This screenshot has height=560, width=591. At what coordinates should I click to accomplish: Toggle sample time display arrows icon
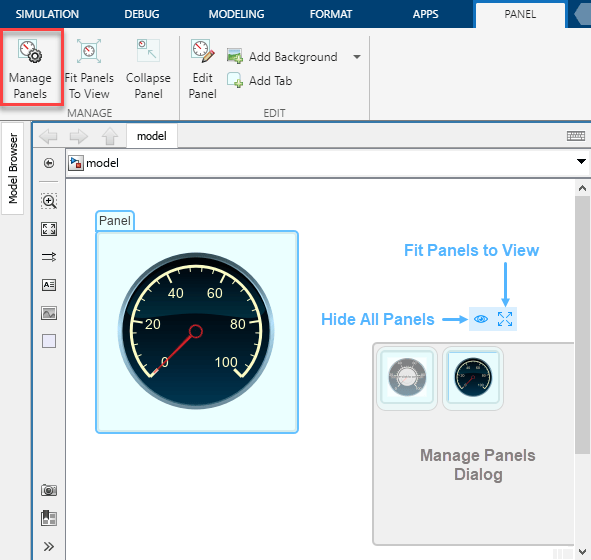tap(49, 257)
